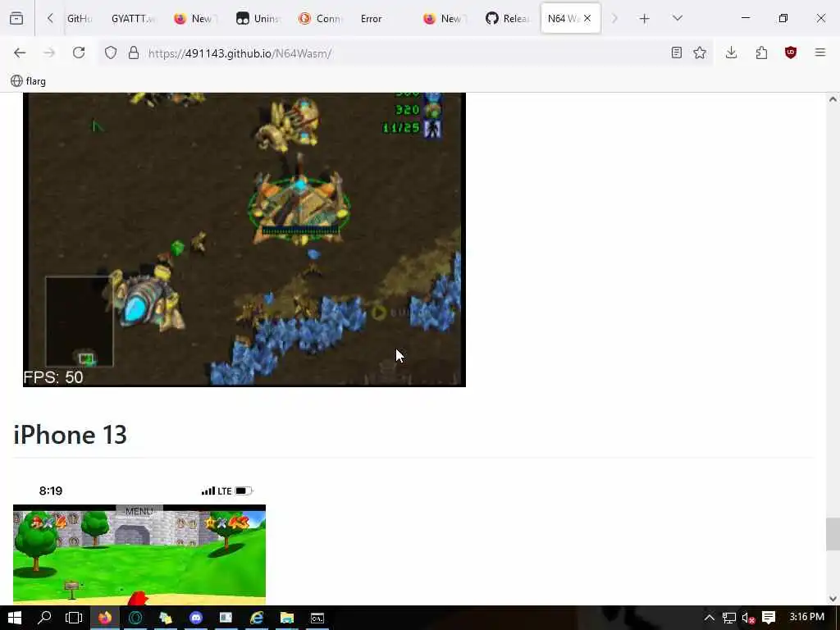Expand the list all tabs dropdown
The width and height of the screenshot is (840, 630).
[678, 19]
